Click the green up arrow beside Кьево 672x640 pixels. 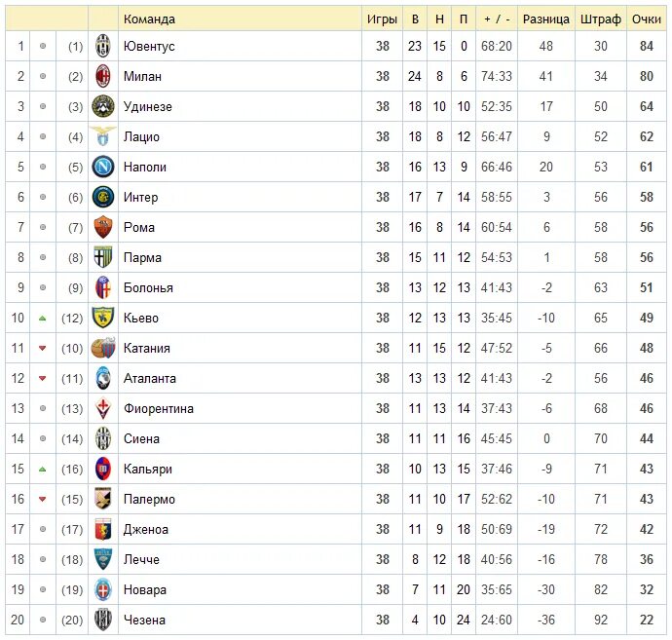(42, 319)
